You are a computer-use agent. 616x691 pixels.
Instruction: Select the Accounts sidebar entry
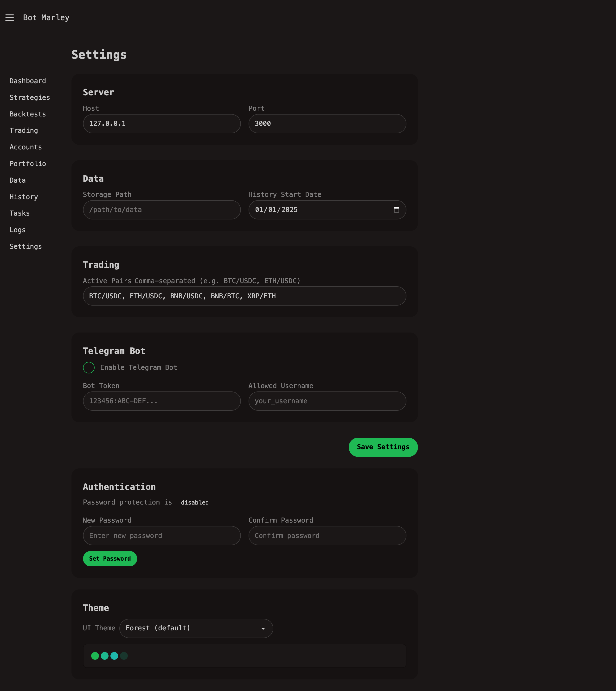pos(26,147)
